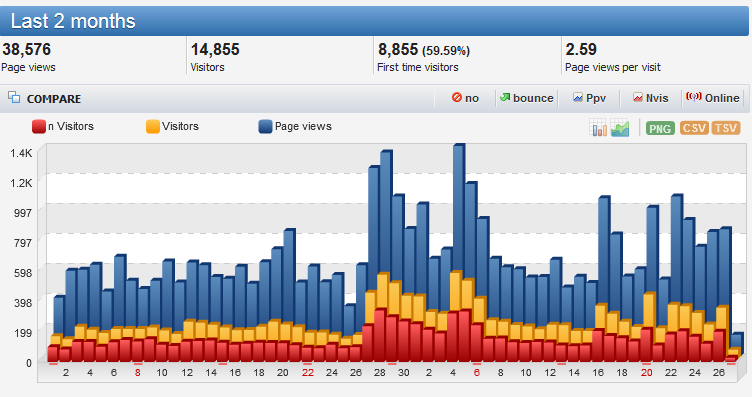Screen dimensions: 752x397
Task: Toggle the 'Page views' legend label
Action: [x=303, y=126]
